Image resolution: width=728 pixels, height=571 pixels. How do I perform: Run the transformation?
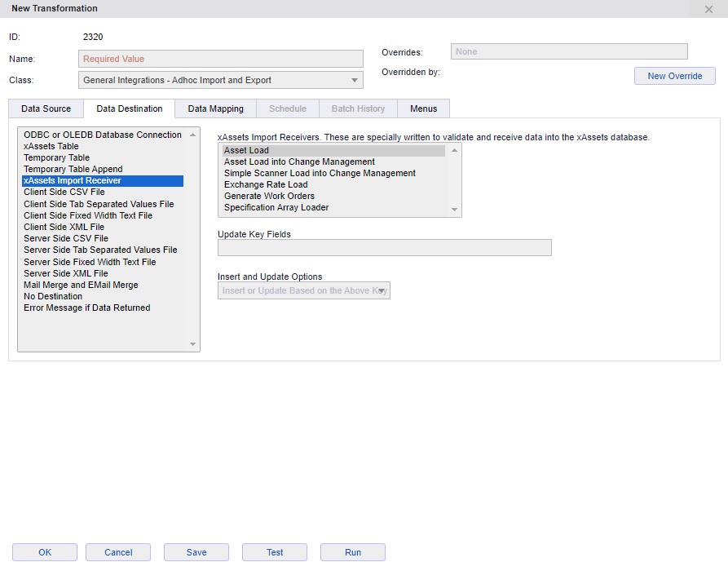(352, 552)
